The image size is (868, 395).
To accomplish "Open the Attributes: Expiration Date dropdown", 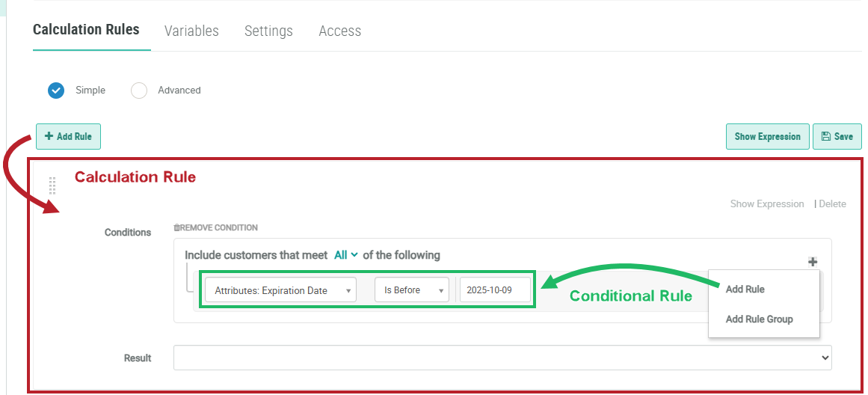I will click(x=280, y=290).
